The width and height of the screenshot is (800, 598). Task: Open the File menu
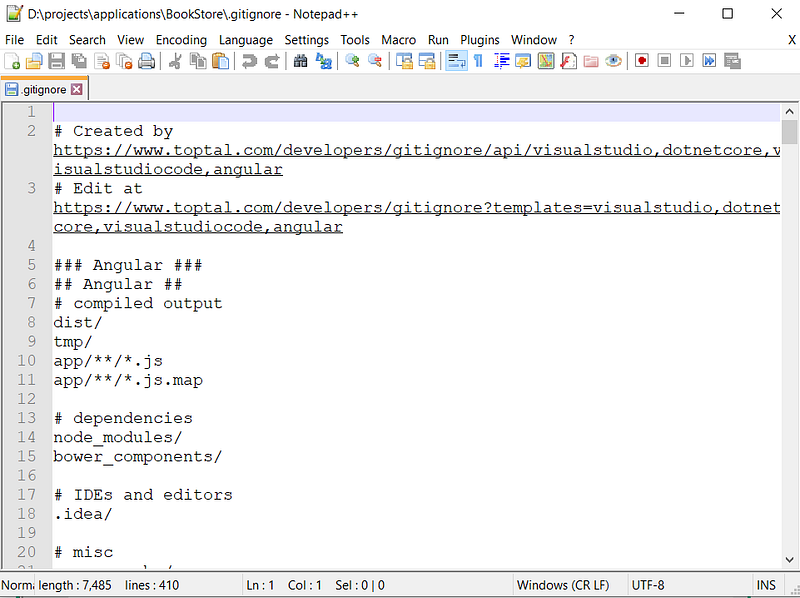tap(14, 40)
